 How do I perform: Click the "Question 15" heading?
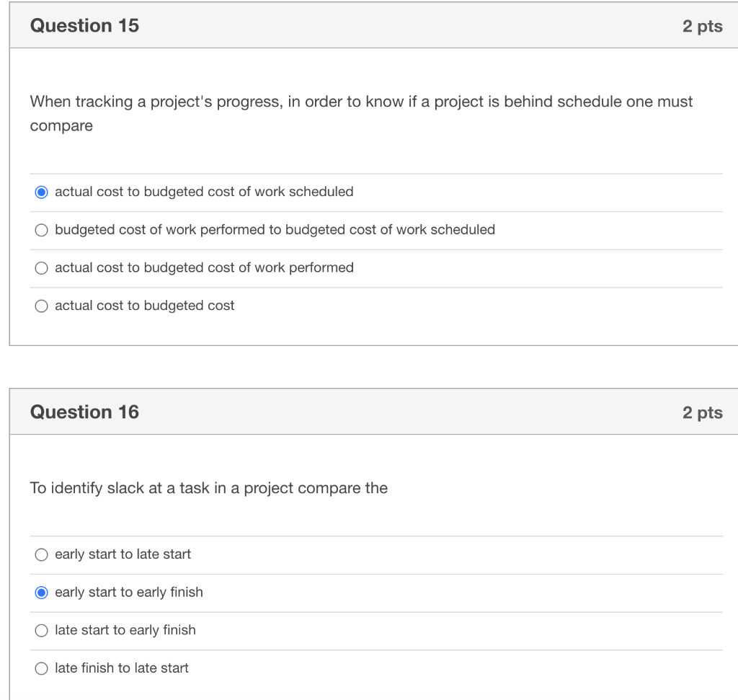(86, 25)
